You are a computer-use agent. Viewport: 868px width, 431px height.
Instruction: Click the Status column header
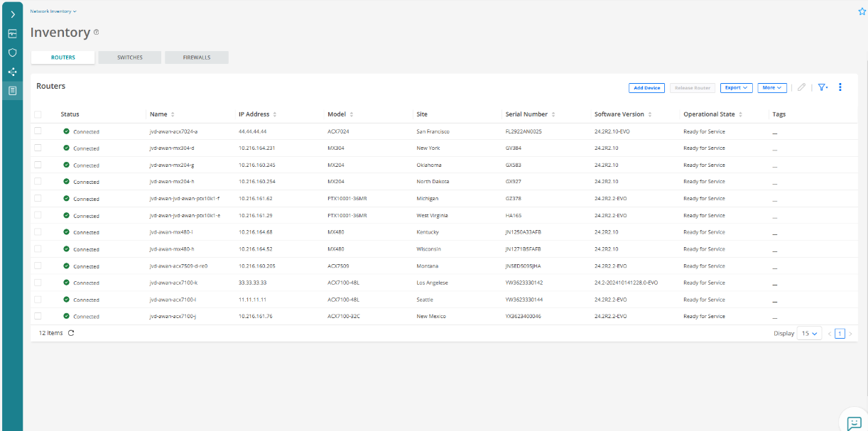click(70, 114)
